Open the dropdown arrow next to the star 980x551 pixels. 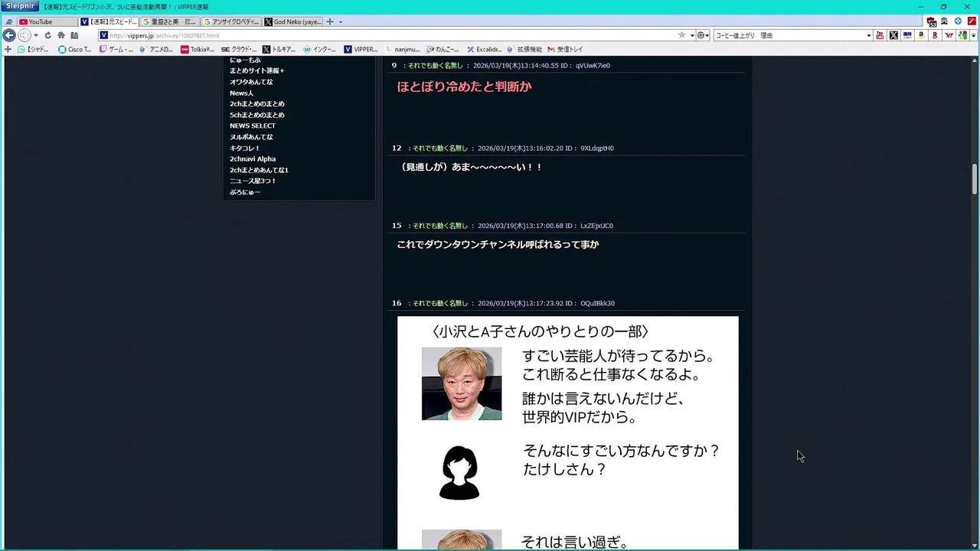point(691,35)
